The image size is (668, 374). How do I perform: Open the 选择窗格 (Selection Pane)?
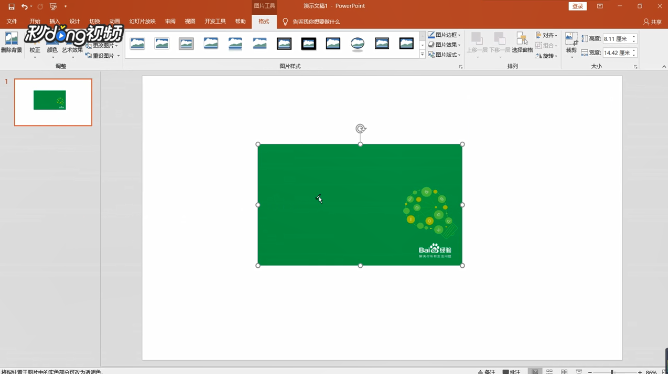(522, 43)
